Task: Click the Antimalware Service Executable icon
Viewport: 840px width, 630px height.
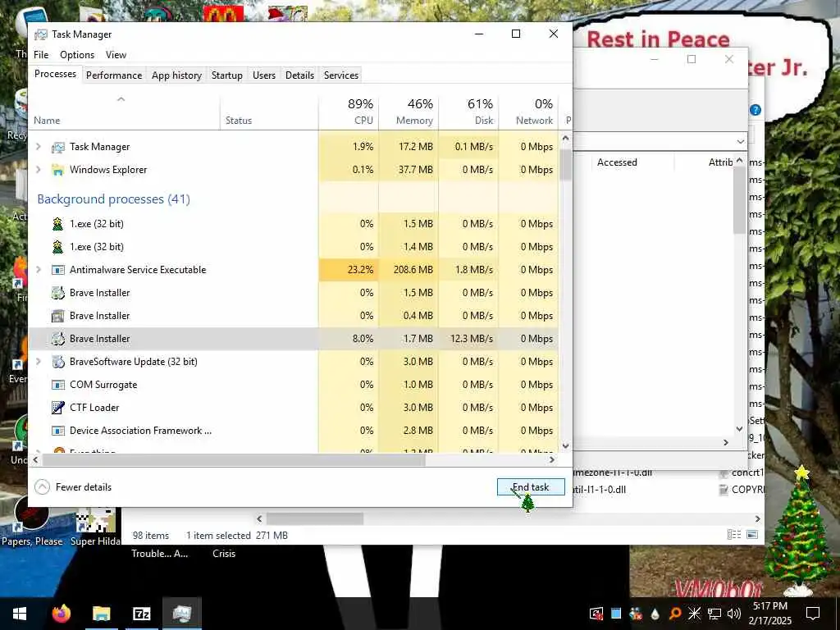Action: [x=58, y=270]
